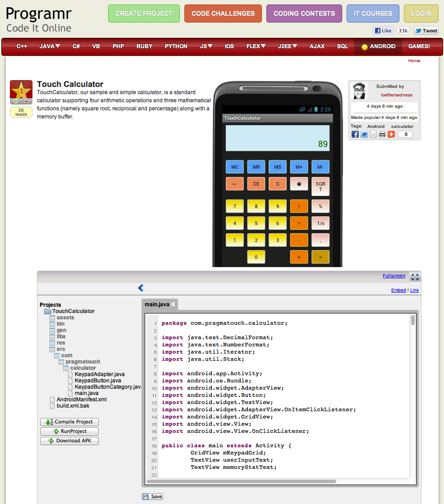Click the orange plus share icon
Image resolution: width=444 pixels, height=504 pixels.
[391, 134]
